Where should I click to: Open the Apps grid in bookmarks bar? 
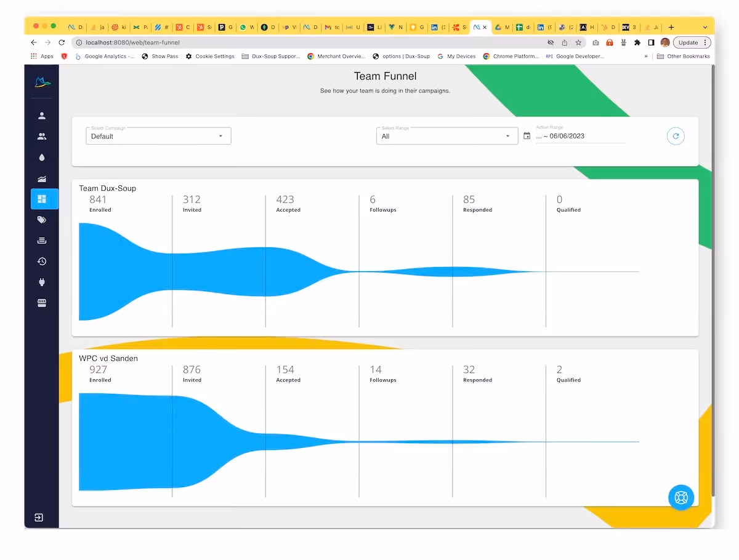(x=42, y=56)
